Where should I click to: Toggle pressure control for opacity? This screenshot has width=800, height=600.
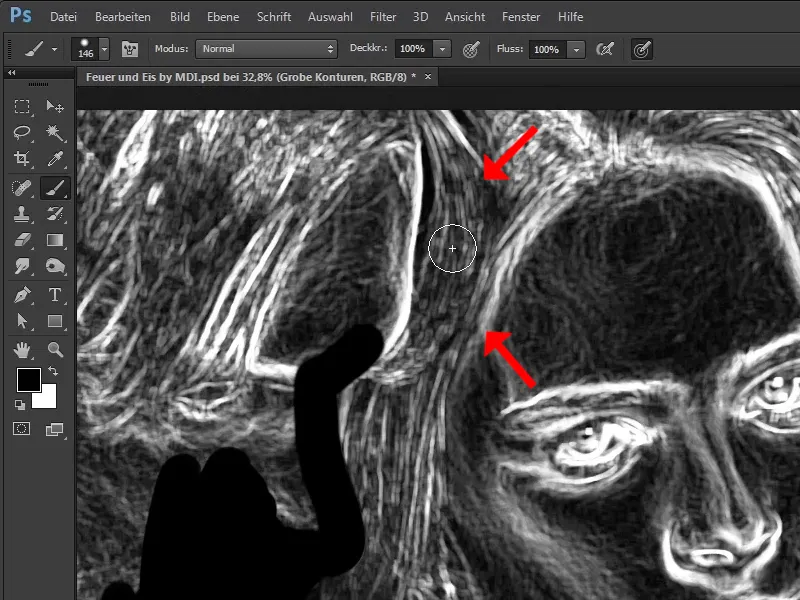pos(470,49)
